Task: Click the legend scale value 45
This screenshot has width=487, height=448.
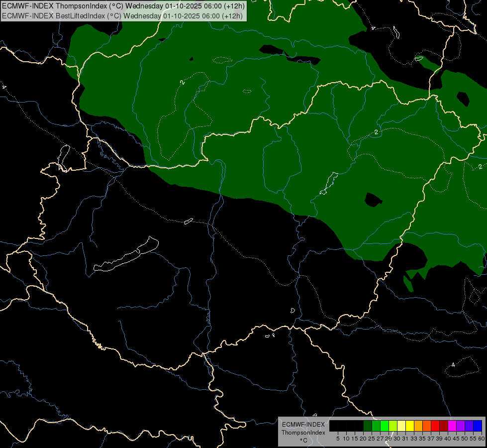Action: (456, 439)
